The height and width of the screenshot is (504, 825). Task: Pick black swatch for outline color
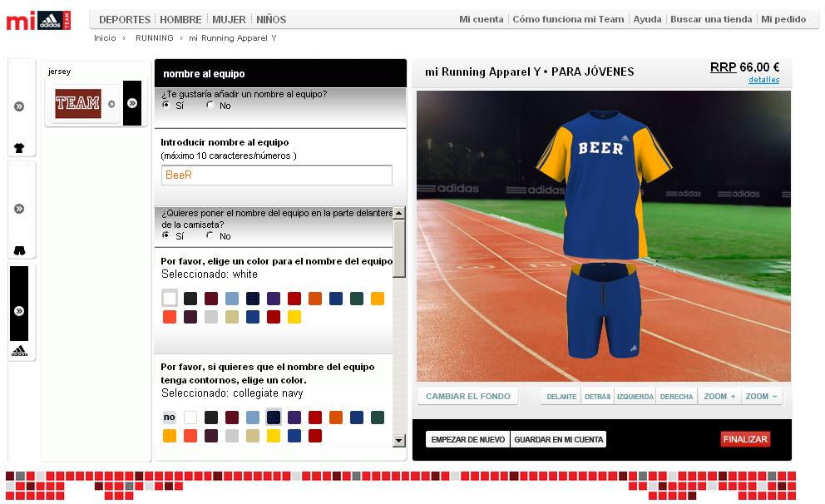click(x=211, y=418)
